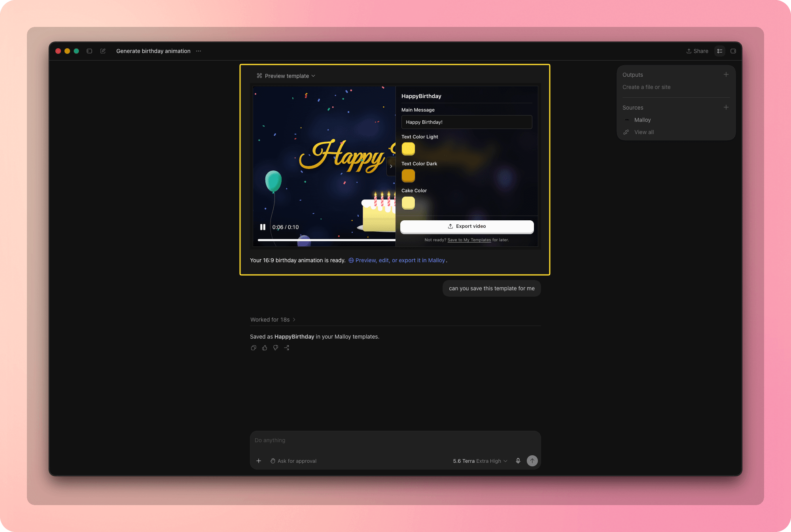Screen dimensions: 791x532
Task: Copy the response with copy icon
Action: [254, 348]
